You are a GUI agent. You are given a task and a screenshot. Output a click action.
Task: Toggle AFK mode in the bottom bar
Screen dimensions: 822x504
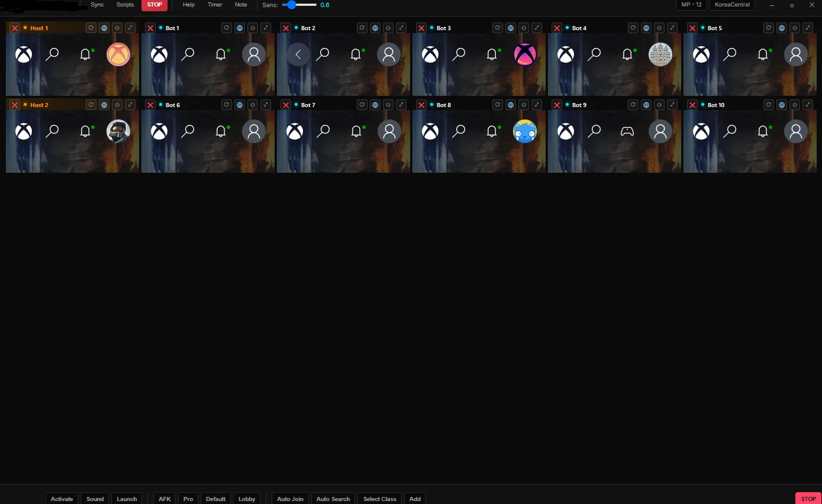coord(165,499)
